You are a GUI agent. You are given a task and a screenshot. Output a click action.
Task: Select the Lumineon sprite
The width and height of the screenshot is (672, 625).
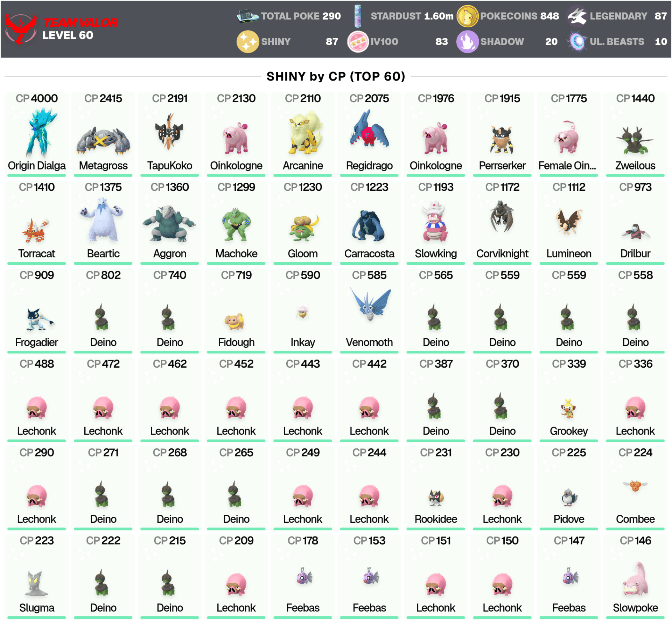(569, 221)
